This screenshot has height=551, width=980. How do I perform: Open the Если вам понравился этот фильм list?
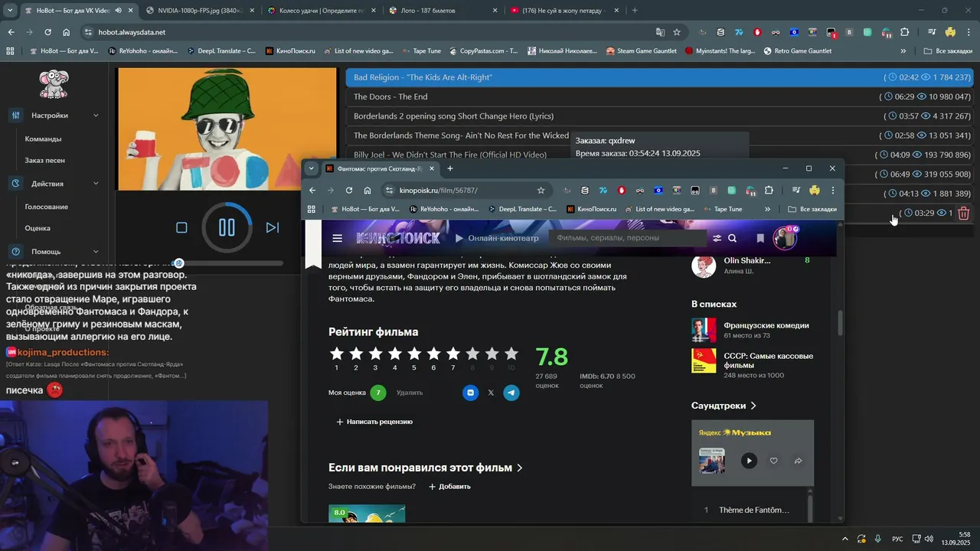pyautogui.click(x=426, y=468)
